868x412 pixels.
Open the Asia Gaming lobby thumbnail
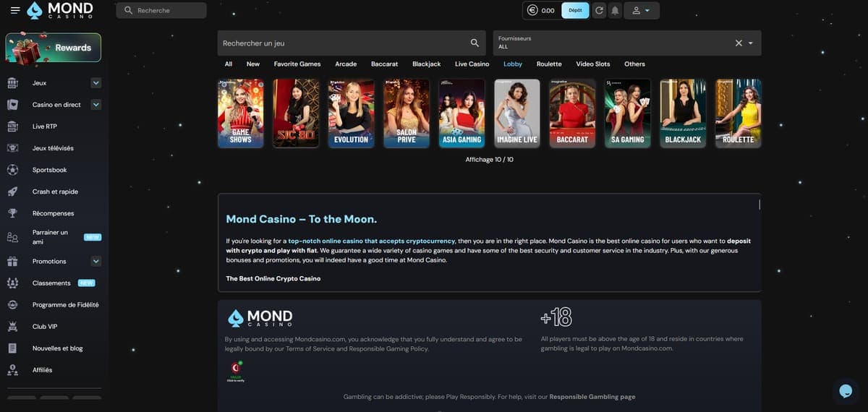click(461, 113)
